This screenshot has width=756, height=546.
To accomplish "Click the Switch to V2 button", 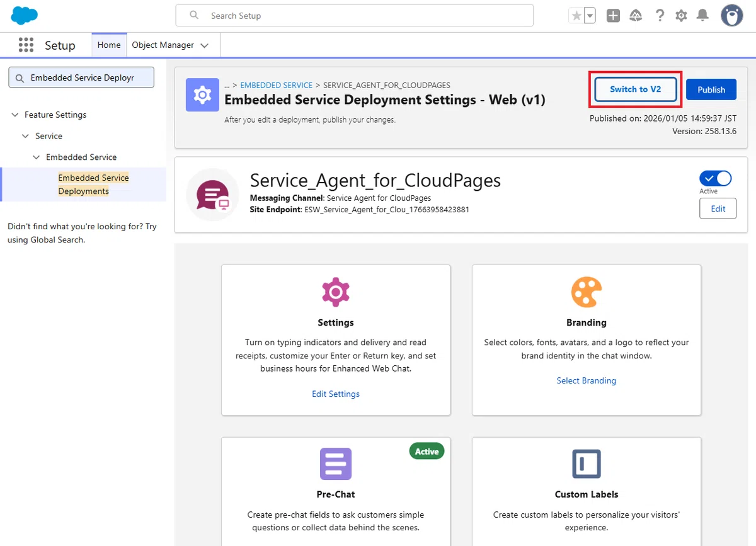I will coord(636,89).
